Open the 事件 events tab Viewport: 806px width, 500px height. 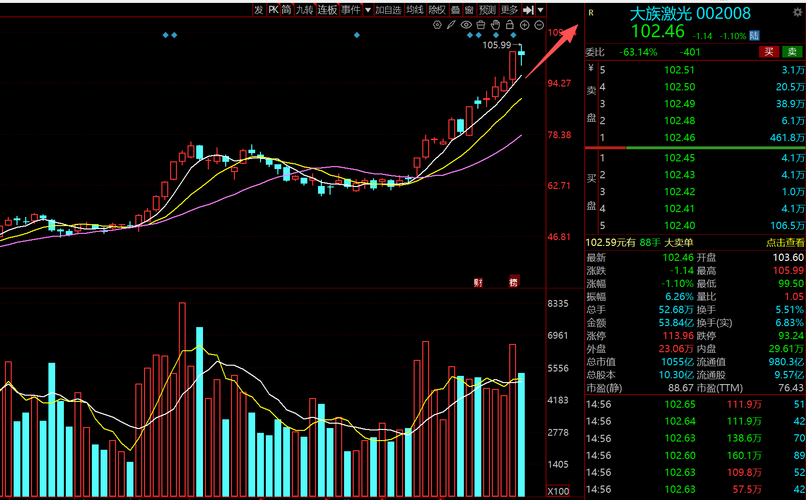click(x=351, y=10)
